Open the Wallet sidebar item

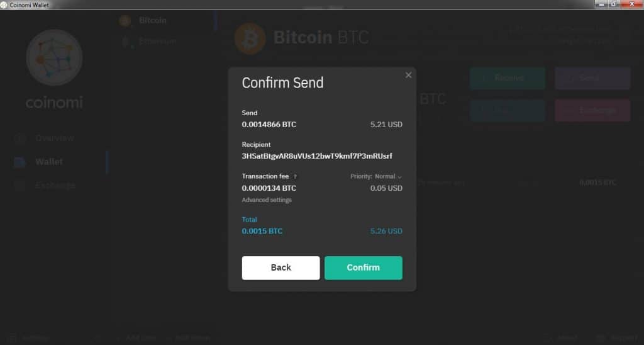coord(49,162)
